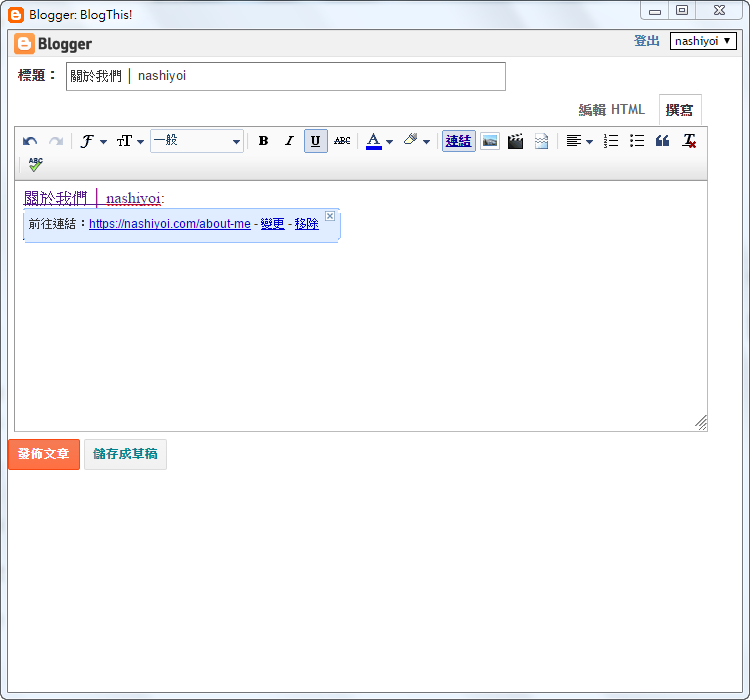Open the font size menu
This screenshot has height=700, width=750.
[x=130, y=141]
